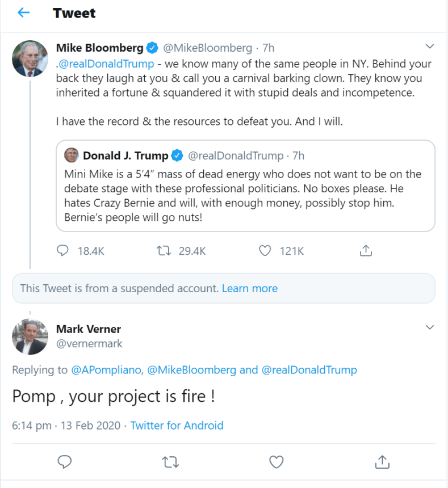Share Mike Bloomberg's tweet
The image size is (448, 488).
pos(366,251)
